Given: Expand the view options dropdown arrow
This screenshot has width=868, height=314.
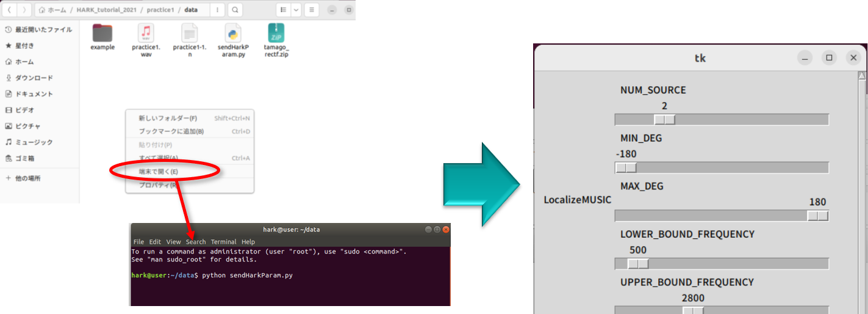Looking at the screenshot, I should [296, 10].
